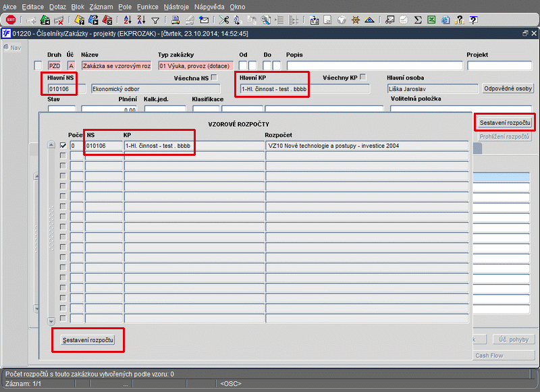Click the Projekt input field
540x392 pixels.
pos(500,65)
